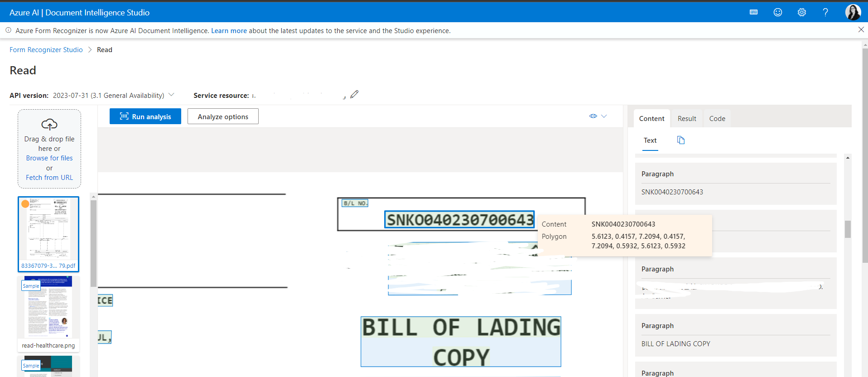This screenshot has width=868, height=377.
Task: Click the Read breadcrumb item
Action: point(105,50)
